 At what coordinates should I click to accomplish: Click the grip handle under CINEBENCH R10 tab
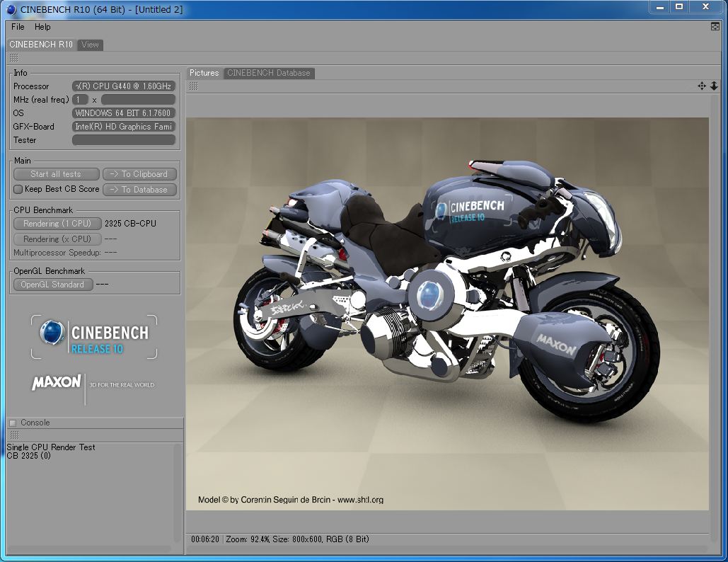pos(13,57)
